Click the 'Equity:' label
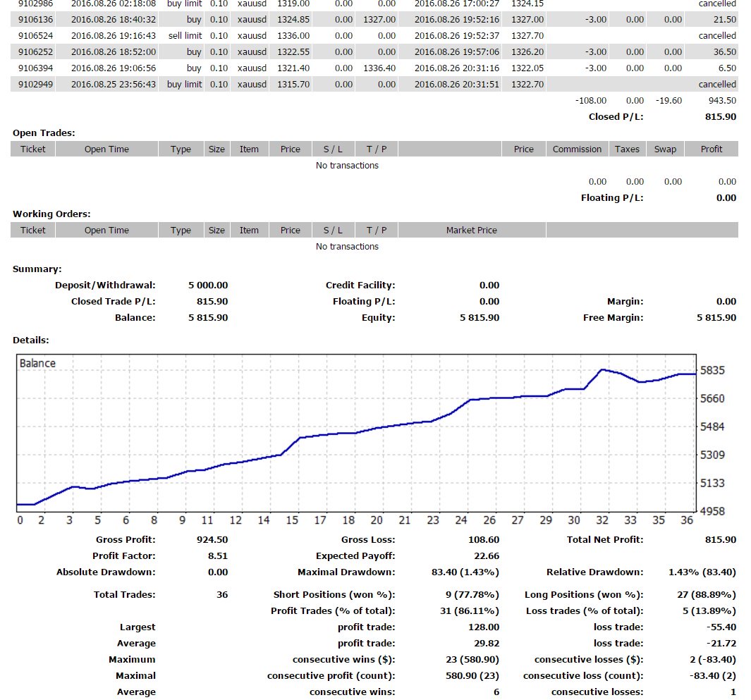 379,319
